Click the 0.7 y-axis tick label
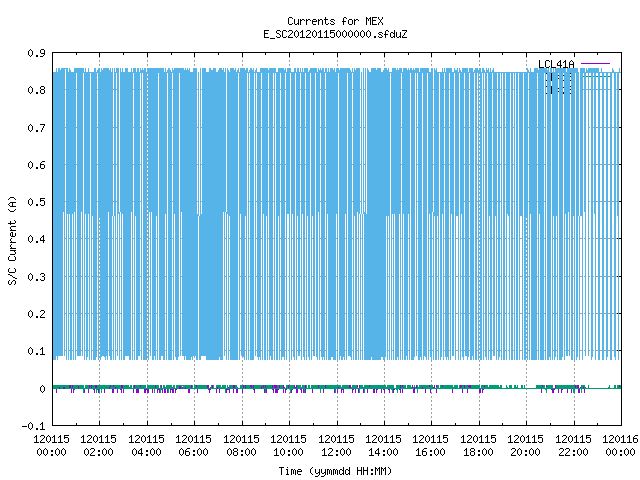 point(36,128)
